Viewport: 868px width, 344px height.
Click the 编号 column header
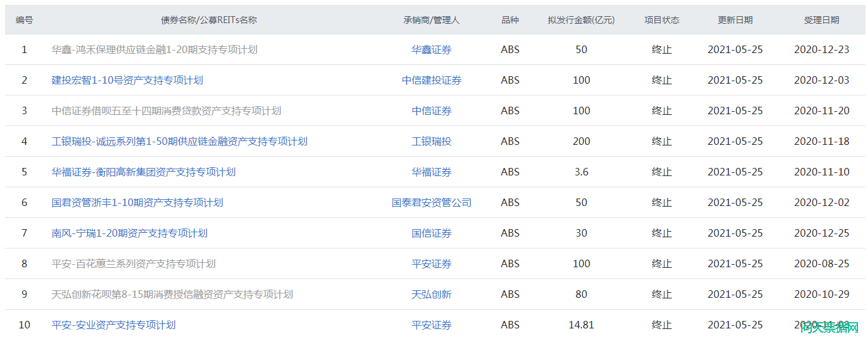click(x=24, y=20)
